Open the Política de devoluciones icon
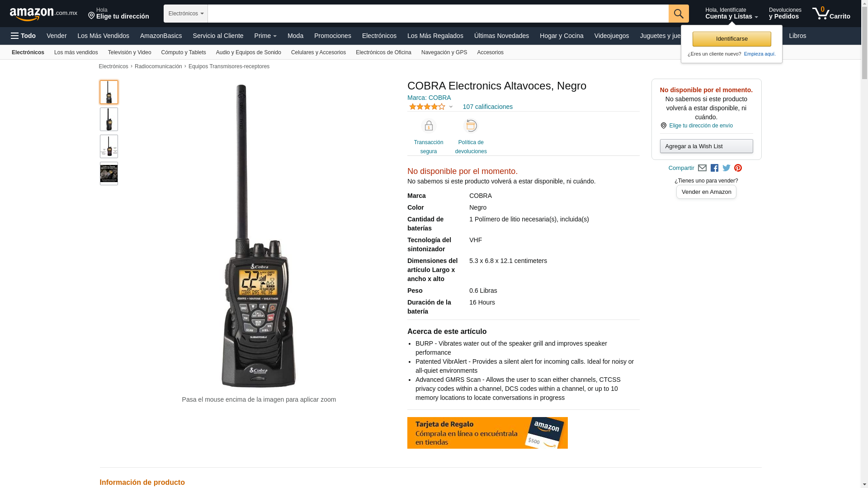This screenshot has width=868, height=488. pyautogui.click(x=471, y=126)
